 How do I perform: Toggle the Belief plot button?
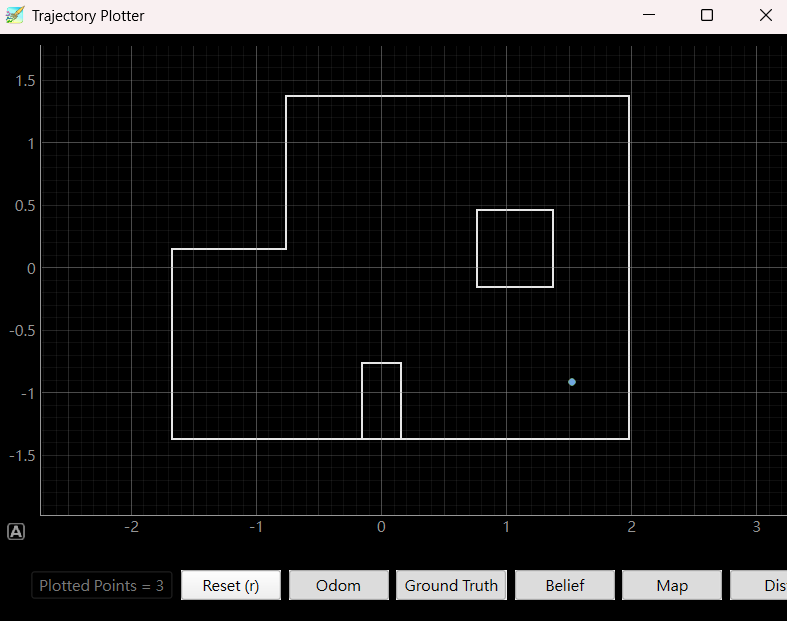click(565, 585)
